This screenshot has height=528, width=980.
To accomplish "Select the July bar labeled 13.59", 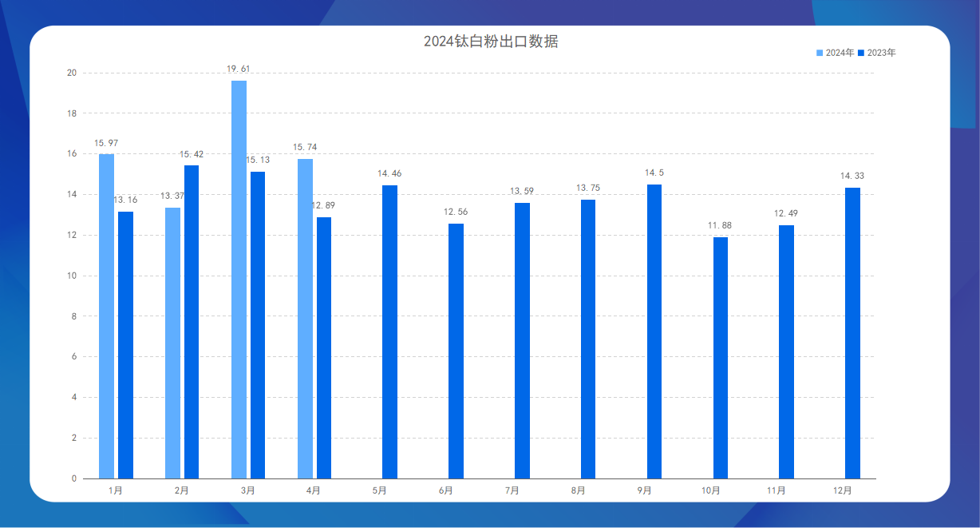I will pyautogui.click(x=522, y=340).
